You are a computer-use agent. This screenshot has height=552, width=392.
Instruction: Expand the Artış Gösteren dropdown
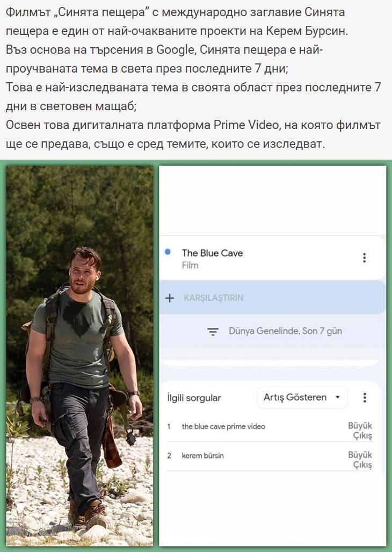pos(302,397)
